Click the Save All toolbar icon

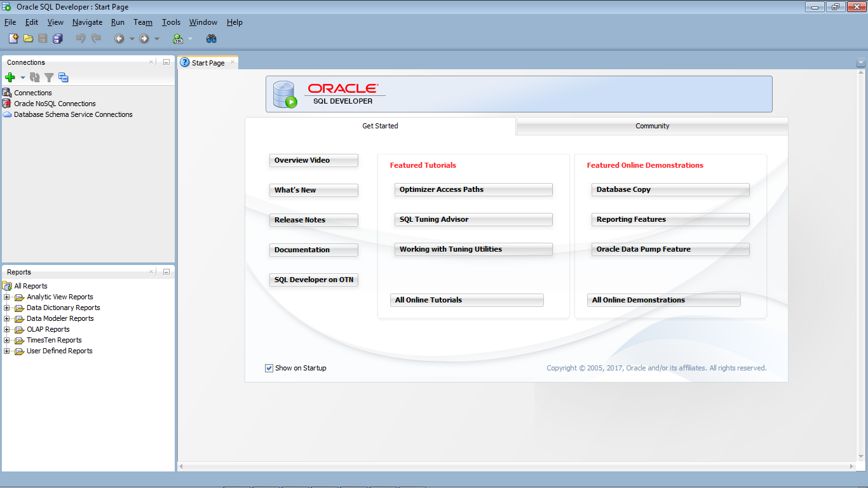58,38
